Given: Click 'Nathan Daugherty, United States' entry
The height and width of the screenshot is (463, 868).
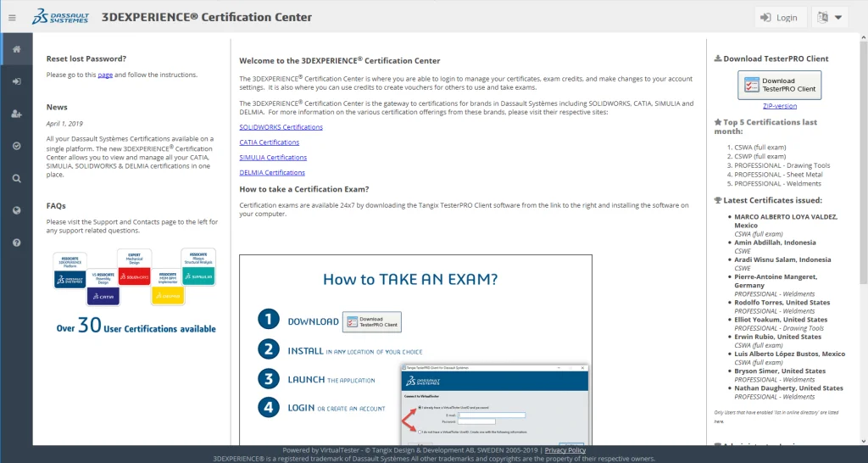Looking at the screenshot, I should click(x=789, y=388).
